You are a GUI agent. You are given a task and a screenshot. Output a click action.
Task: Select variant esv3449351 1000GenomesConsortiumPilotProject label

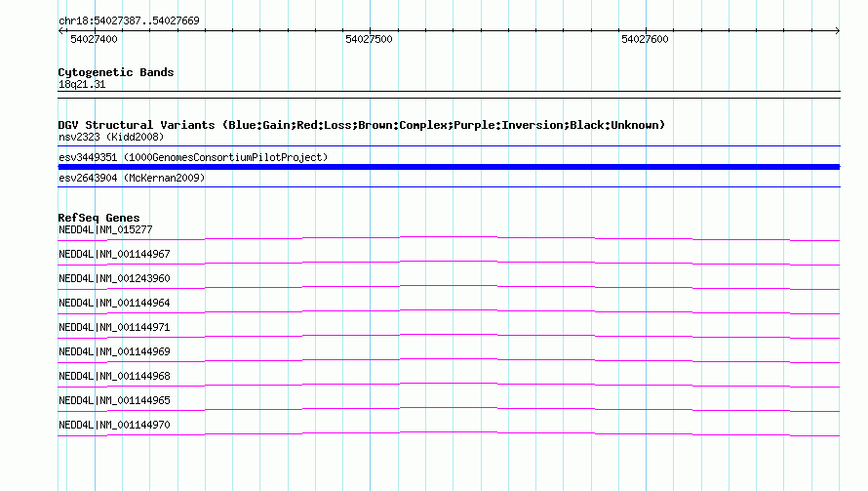coord(193,157)
